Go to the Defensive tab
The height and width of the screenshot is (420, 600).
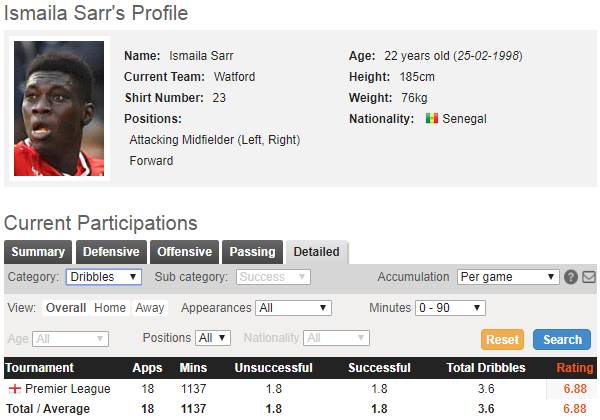pyautogui.click(x=111, y=252)
